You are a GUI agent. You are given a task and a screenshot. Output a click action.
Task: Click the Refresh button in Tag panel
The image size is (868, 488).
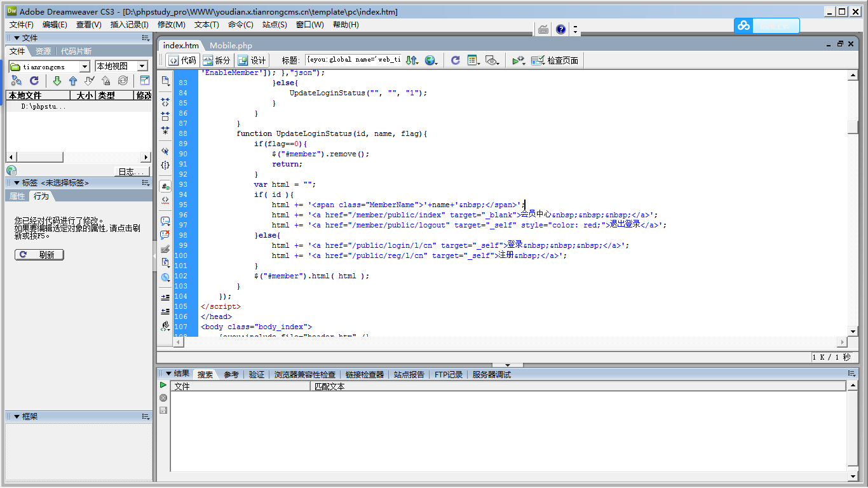point(39,255)
